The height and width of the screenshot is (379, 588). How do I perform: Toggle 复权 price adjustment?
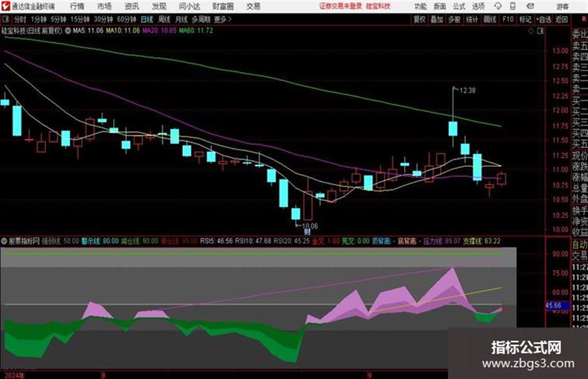click(x=419, y=19)
